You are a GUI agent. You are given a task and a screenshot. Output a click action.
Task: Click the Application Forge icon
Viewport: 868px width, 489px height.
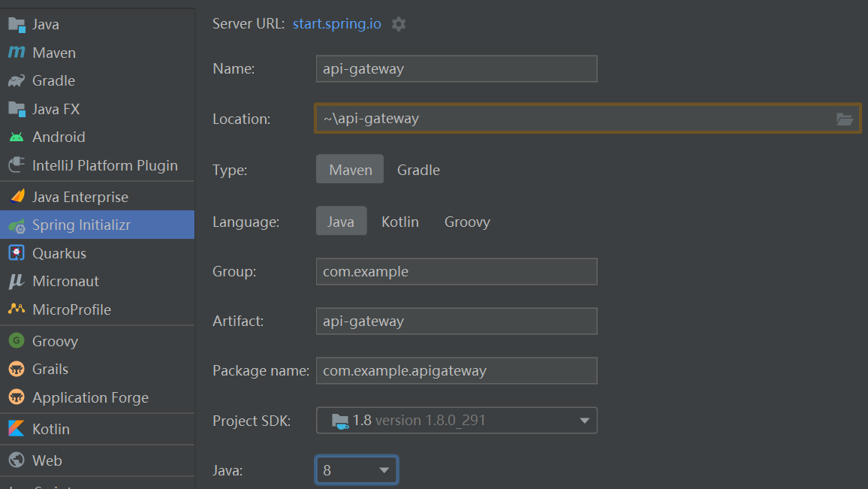(17, 397)
